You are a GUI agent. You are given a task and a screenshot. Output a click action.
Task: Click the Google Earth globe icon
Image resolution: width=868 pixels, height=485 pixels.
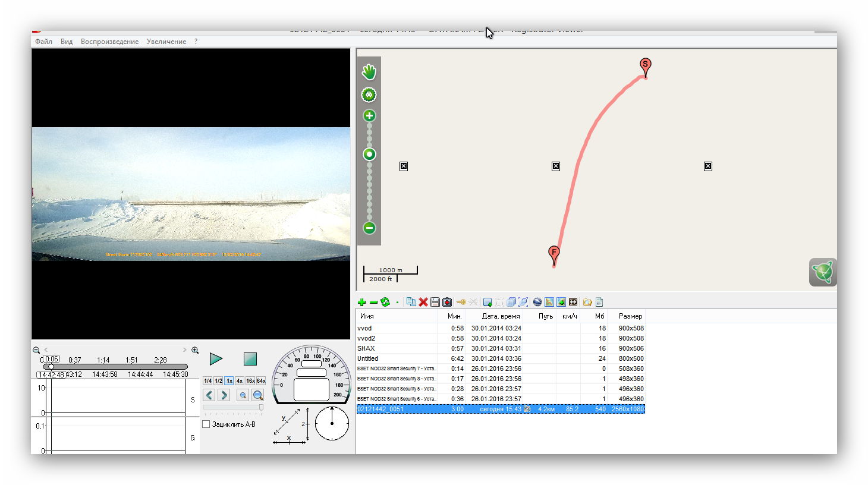tap(537, 302)
